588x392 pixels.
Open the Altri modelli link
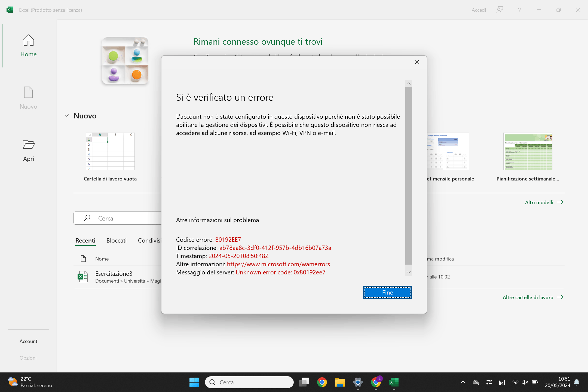[544, 202]
